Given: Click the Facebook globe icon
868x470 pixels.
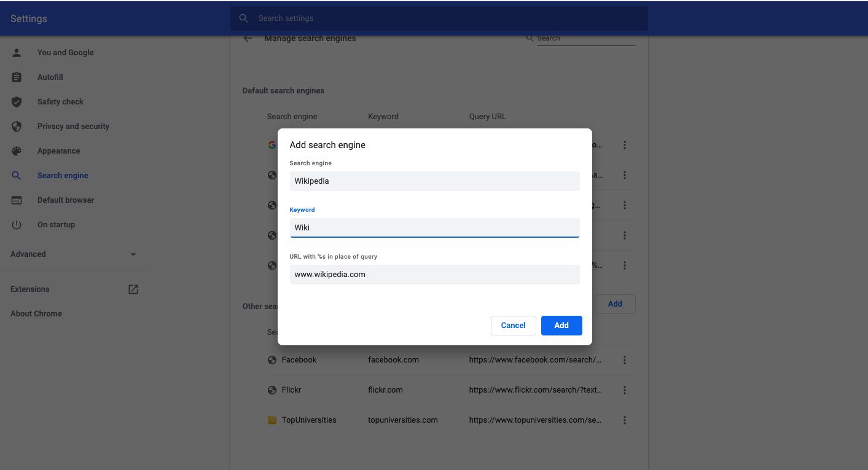Looking at the screenshot, I should pos(272,360).
